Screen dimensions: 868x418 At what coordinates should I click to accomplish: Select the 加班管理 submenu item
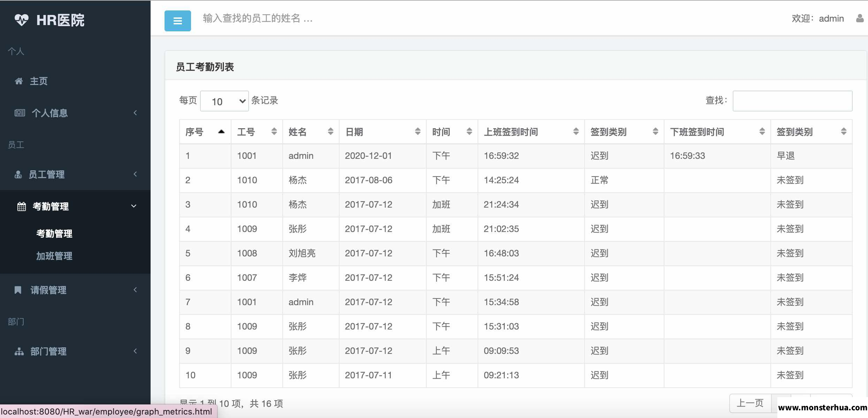[x=54, y=256]
